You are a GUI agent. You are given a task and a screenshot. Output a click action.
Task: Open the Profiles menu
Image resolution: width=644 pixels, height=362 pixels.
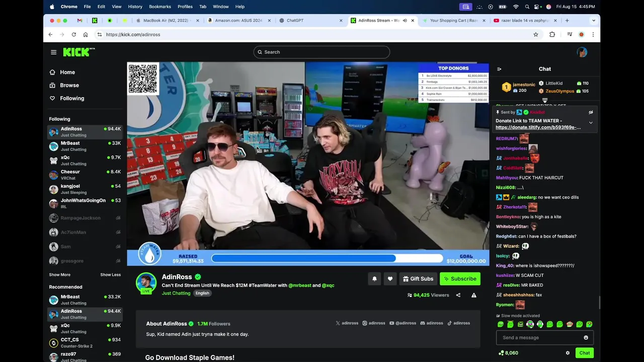(185, 7)
